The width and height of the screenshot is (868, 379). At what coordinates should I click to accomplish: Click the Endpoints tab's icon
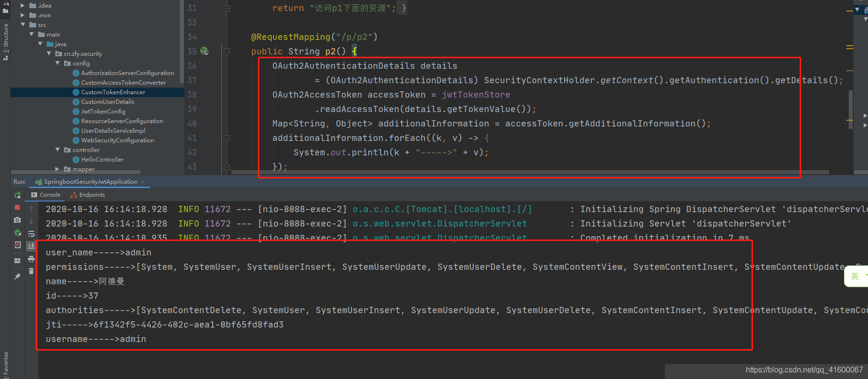tap(74, 195)
